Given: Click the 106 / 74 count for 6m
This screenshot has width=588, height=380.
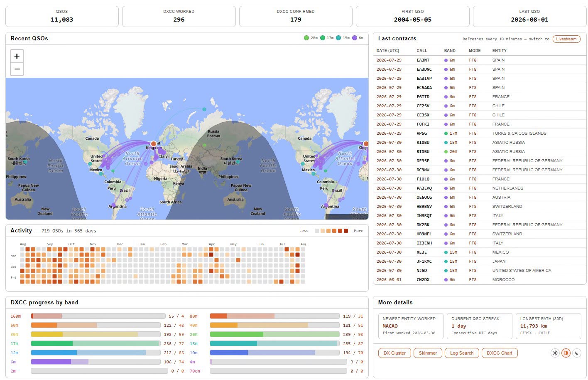Looking at the screenshot, I should pos(174,362).
